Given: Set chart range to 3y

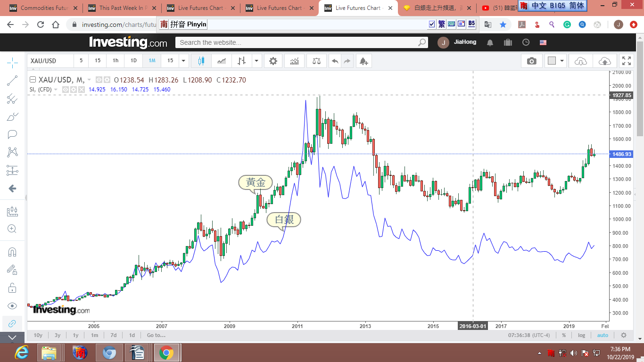Looking at the screenshot, I should (58, 336).
